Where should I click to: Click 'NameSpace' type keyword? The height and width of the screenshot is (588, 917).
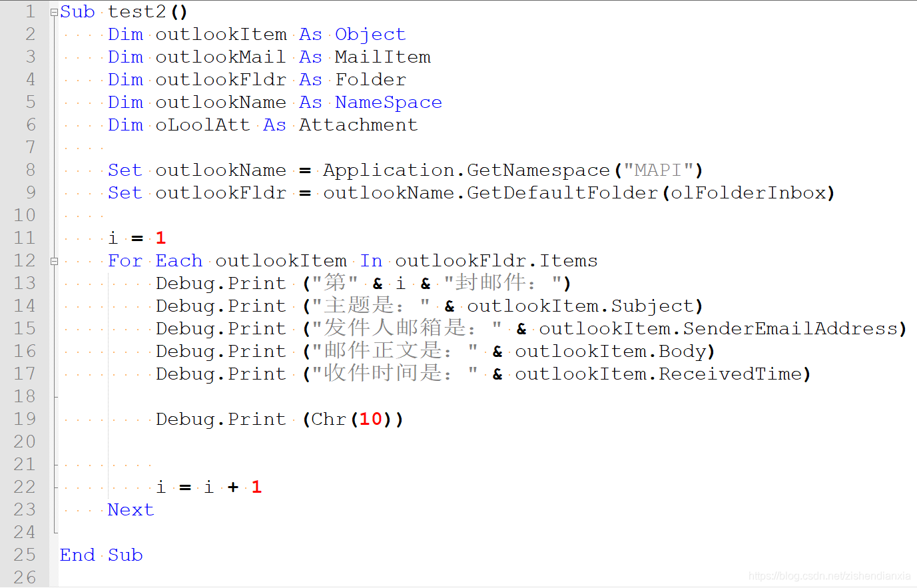click(x=389, y=103)
